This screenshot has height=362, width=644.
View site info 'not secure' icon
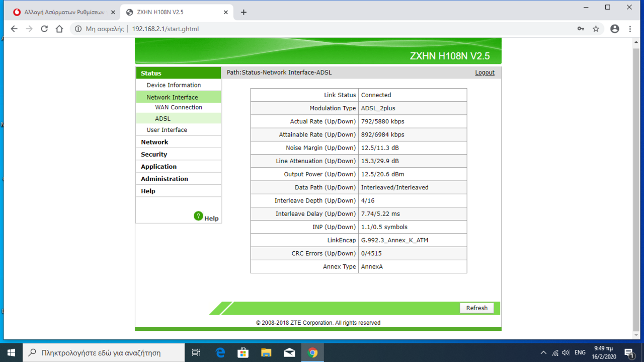click(x=78, y=29)
